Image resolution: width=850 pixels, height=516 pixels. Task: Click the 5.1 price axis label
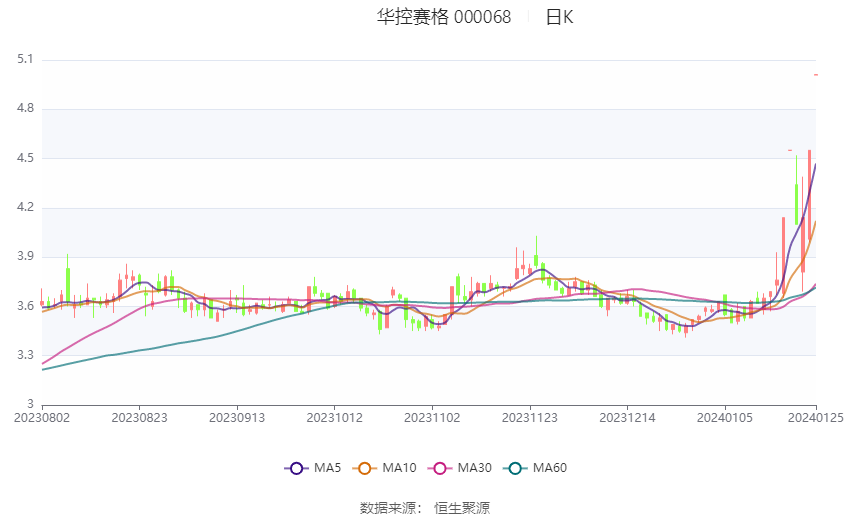click(25, 59)
